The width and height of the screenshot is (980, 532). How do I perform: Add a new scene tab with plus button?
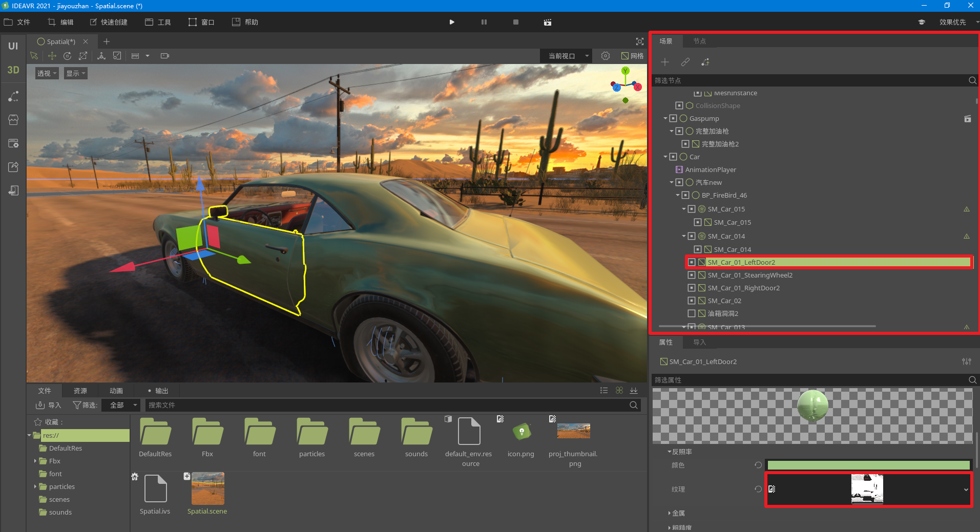pos(107,41)
